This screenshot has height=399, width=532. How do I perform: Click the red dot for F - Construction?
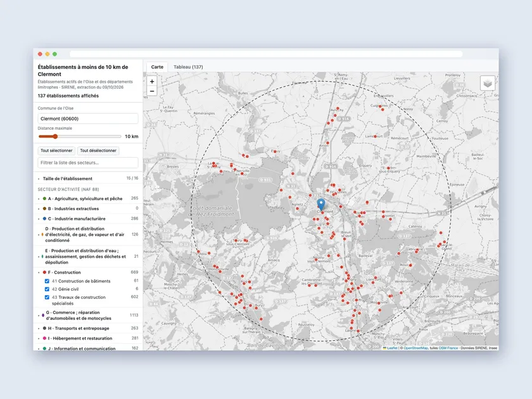[x=44, y=272]
